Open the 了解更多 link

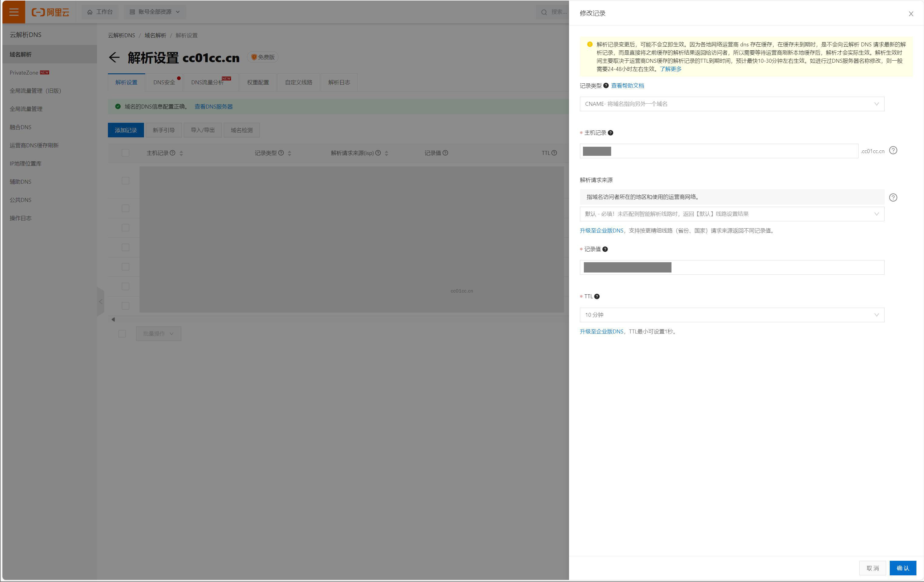pos(670,69)
